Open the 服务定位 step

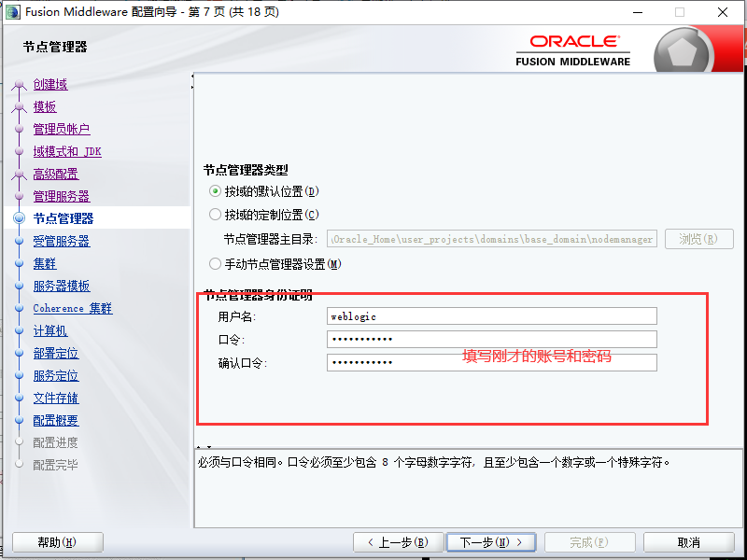(x=56, y=375)
